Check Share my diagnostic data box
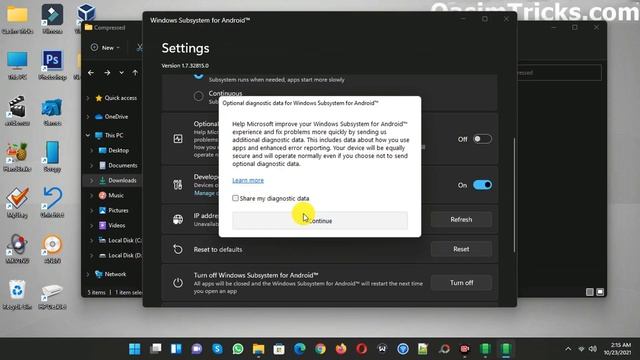 tap(236, 198)
